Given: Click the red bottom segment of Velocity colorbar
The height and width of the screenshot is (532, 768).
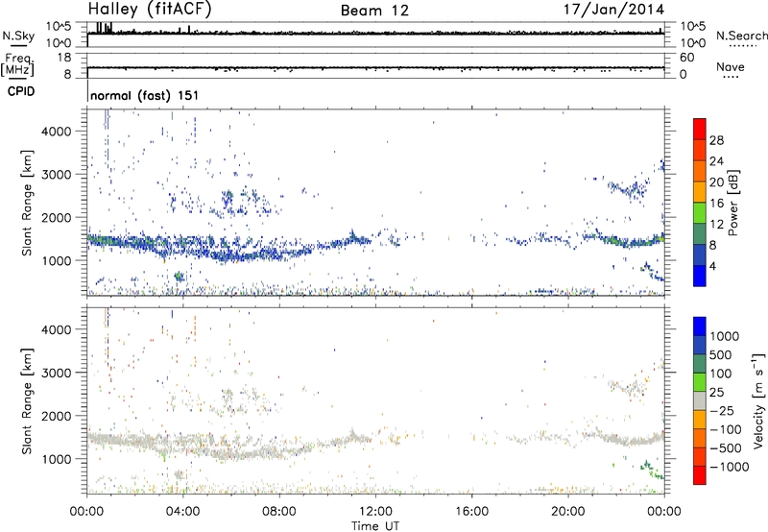Looking at the screenshot, I should tap(700, 475).
